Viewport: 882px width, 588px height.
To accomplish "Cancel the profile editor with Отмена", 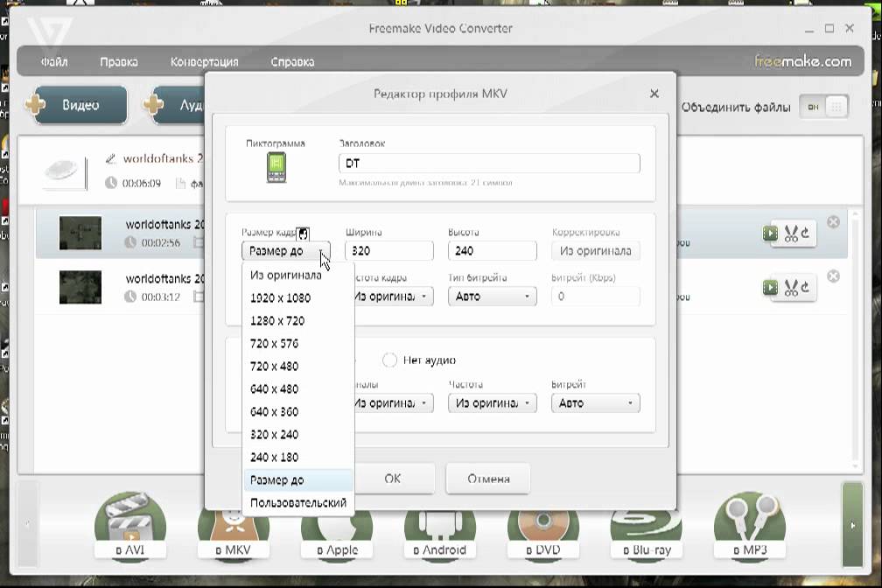I will click(x=488, y=479).
